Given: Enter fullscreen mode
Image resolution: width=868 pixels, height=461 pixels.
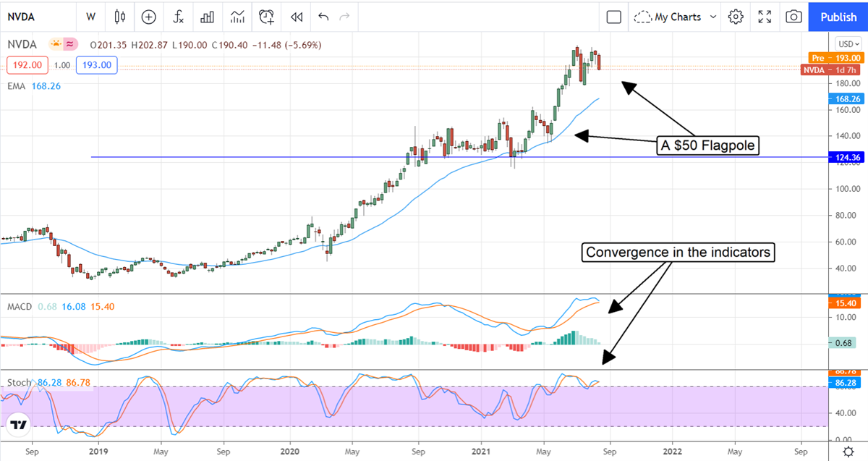Looking at the screenshot, I should point(765,17).
